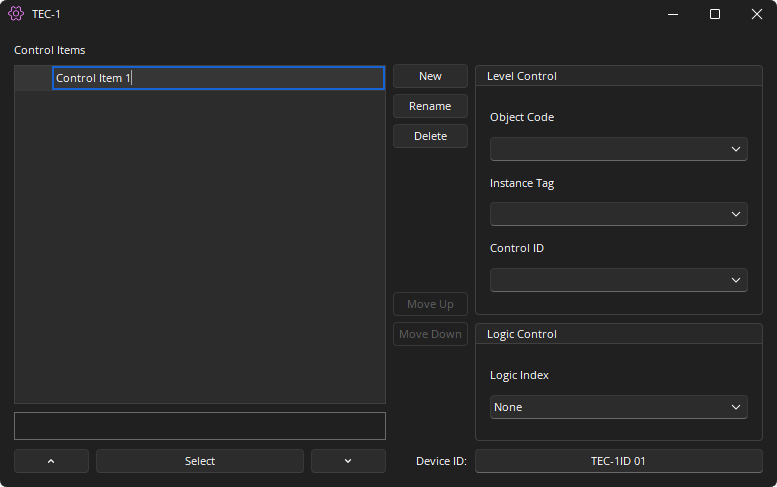Click inside the Control Item 1 name field
Viewport: 777px width, 487px height.
coord(218,78)
